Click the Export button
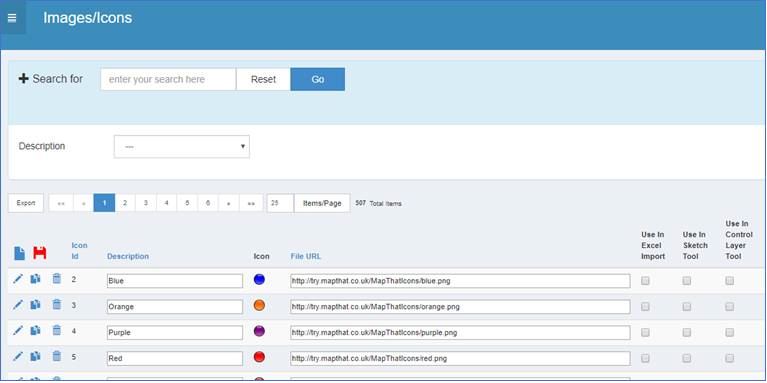 click(26, 203)
